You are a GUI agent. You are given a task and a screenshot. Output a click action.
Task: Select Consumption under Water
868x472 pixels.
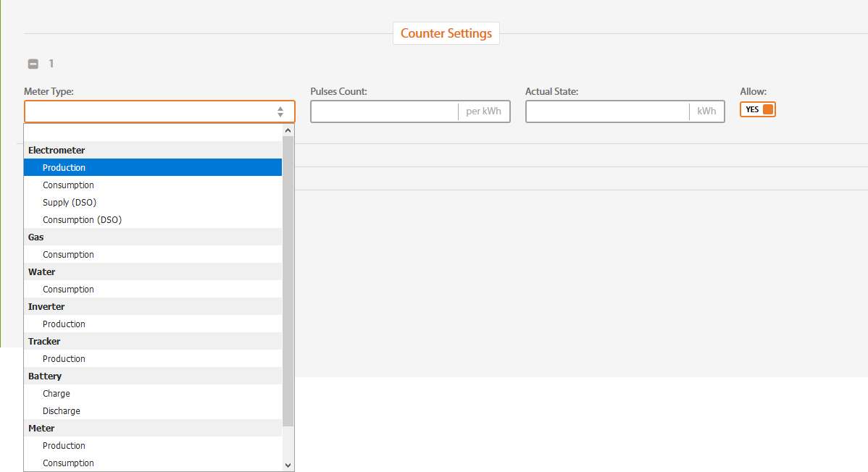pos(68,290)
